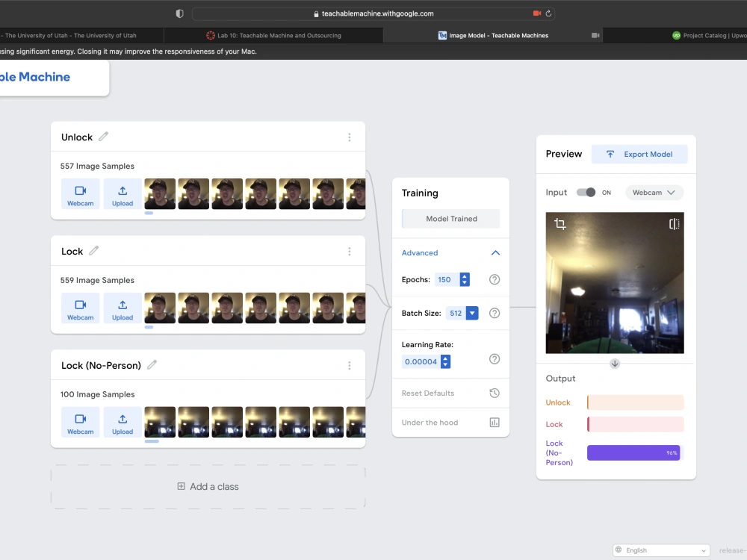
Task: Click the Under the hood label
Action: point(430,423)
